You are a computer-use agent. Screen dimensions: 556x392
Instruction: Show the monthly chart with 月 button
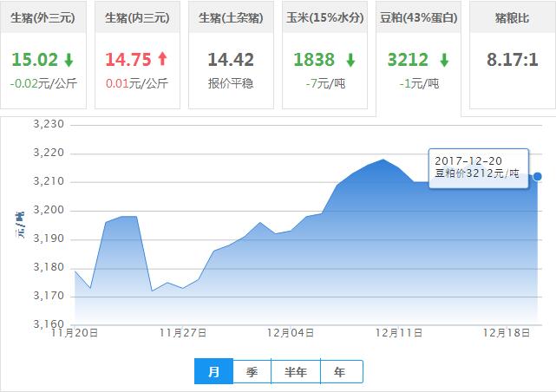click(213, 371)
